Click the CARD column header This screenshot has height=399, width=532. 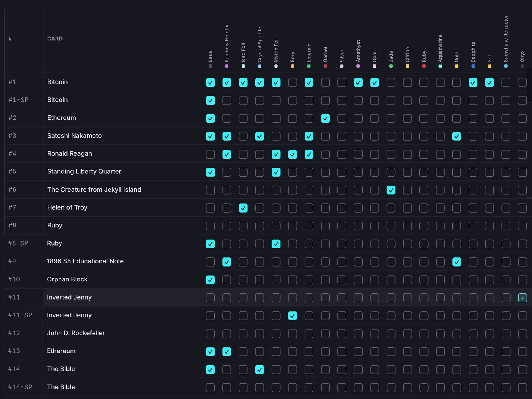(x=55, y=39)
